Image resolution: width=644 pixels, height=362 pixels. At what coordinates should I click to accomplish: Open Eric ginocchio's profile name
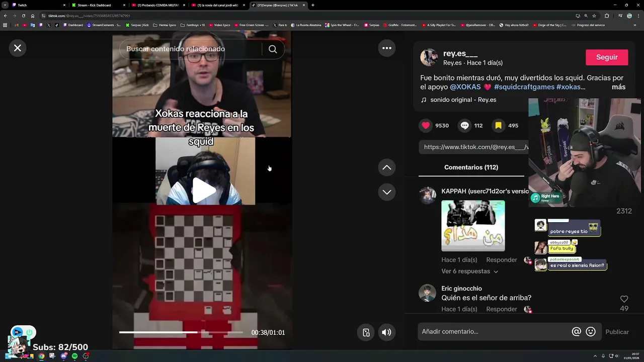click(x=461, y=289)
